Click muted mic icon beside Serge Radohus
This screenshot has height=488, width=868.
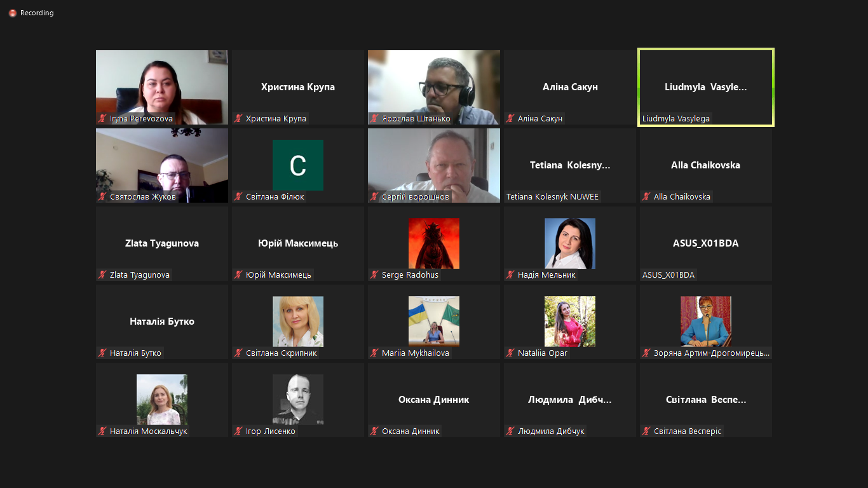pyautogui.click(x=374, y=275)
